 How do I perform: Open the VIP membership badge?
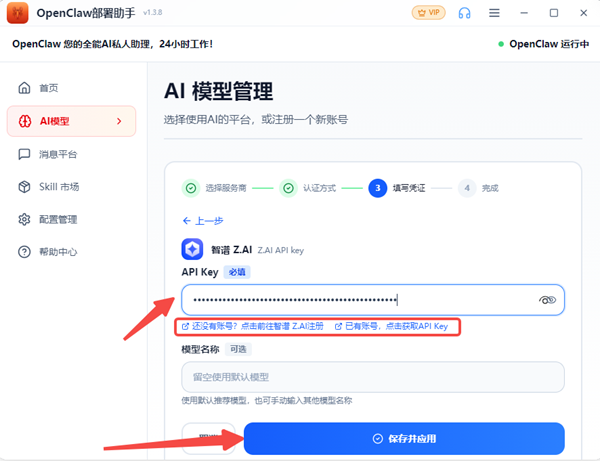point(429,13)
